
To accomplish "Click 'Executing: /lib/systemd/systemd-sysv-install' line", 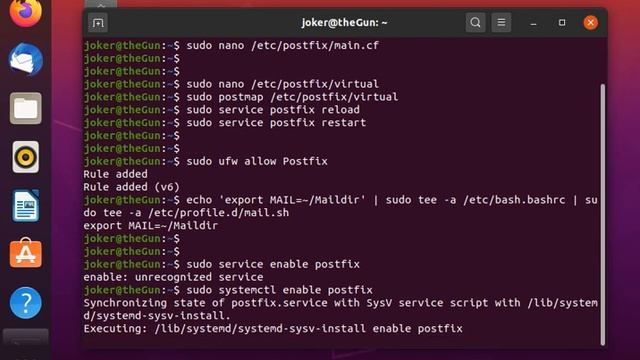I will [x=273, y=329].
